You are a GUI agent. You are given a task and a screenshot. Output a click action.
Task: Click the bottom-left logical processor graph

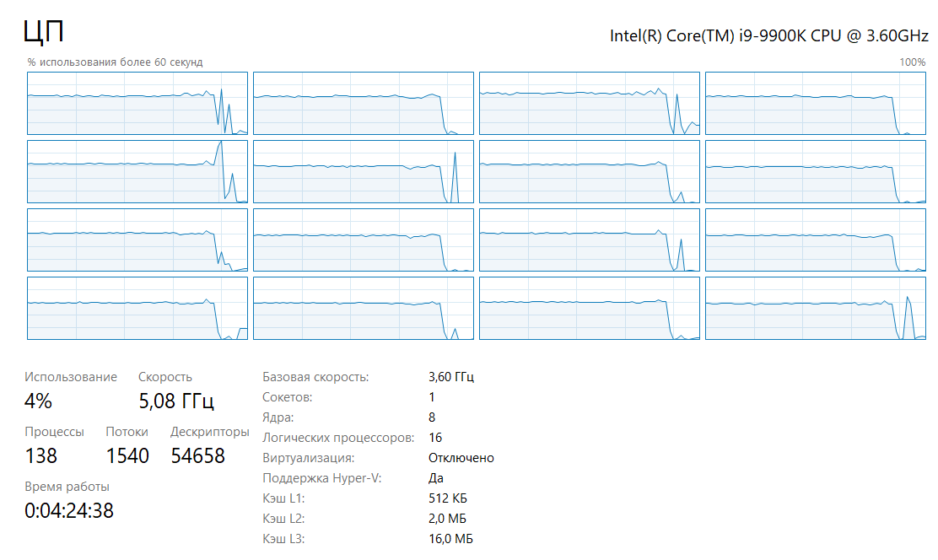[x=137, y=308]
